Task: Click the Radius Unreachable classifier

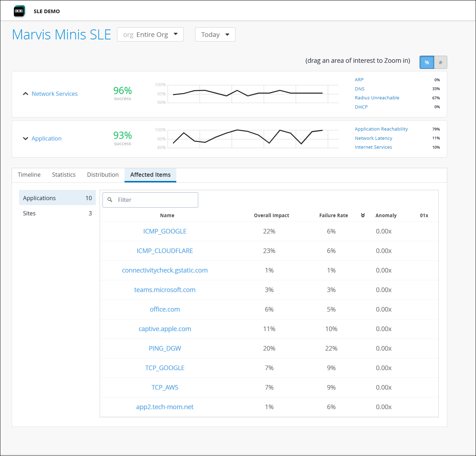Action: click(377, 98)
